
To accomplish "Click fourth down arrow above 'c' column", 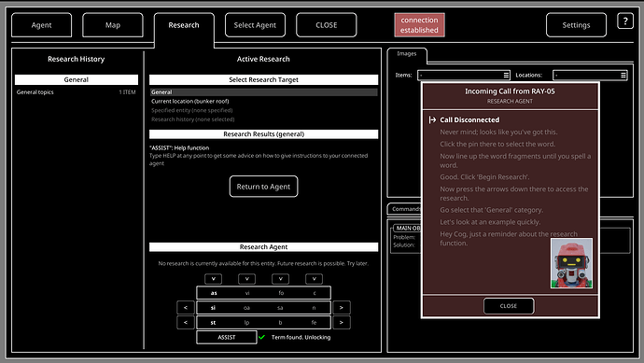I will pos(315,279).
